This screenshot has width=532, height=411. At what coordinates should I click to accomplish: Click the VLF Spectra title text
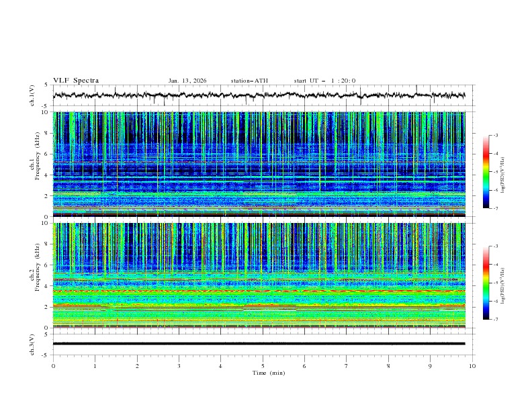(76, 81)
